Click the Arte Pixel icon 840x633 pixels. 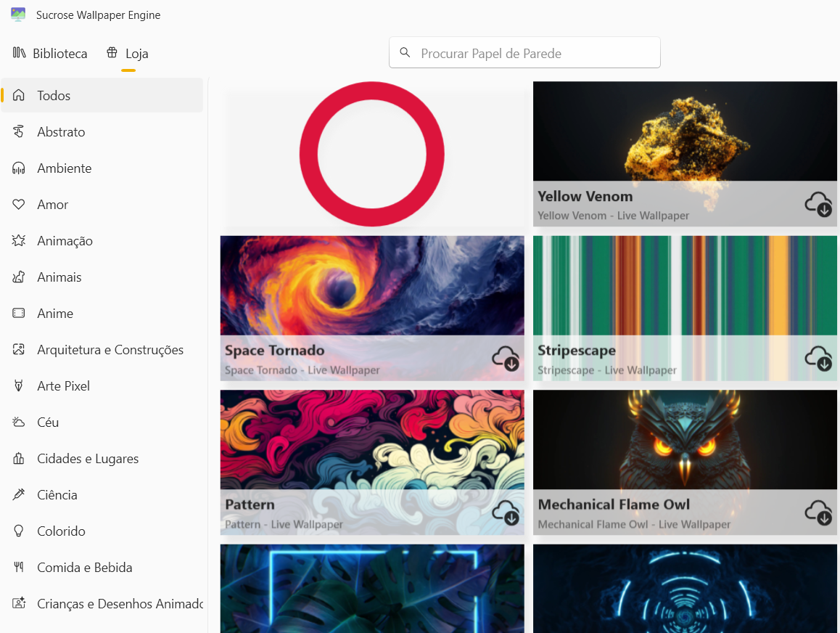(x=19, y=385)
